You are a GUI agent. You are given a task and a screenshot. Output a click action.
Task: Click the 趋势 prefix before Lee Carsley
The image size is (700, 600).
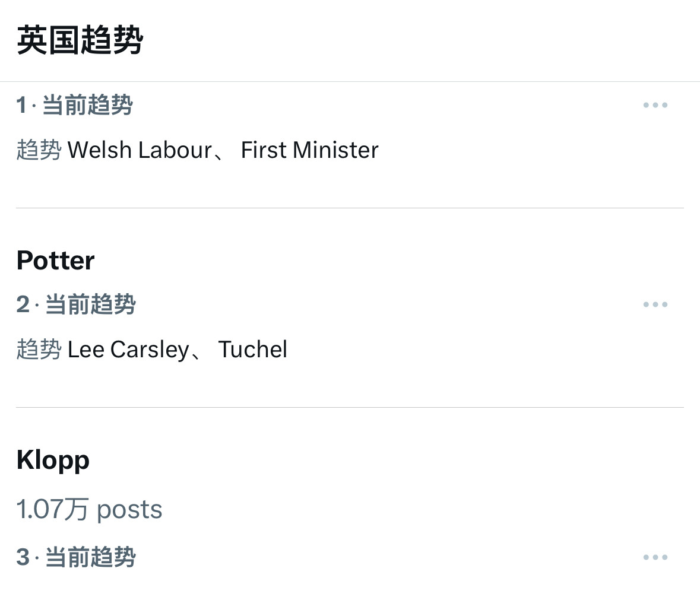click(x=39, y=350)
